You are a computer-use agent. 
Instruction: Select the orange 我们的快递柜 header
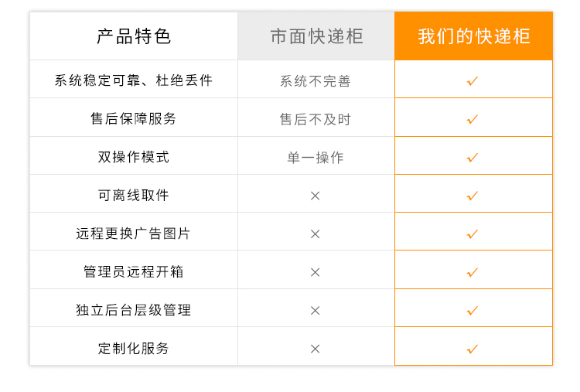pos(473,36)
